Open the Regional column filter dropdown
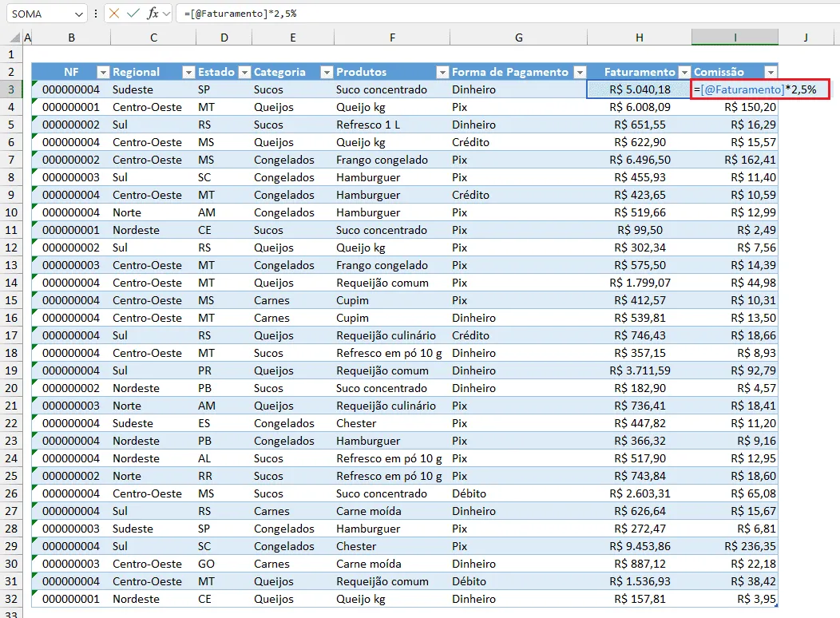 coord(188,73)
